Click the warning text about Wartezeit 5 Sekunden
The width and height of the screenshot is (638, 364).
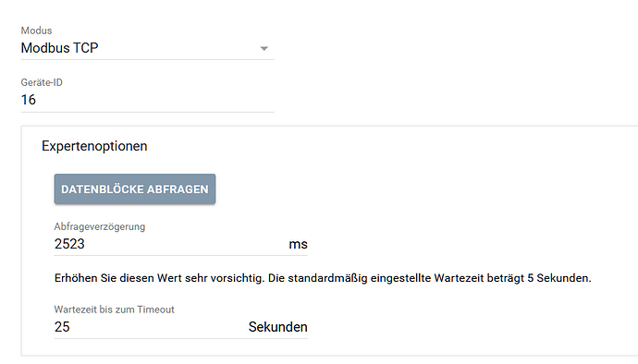[323, 278]
